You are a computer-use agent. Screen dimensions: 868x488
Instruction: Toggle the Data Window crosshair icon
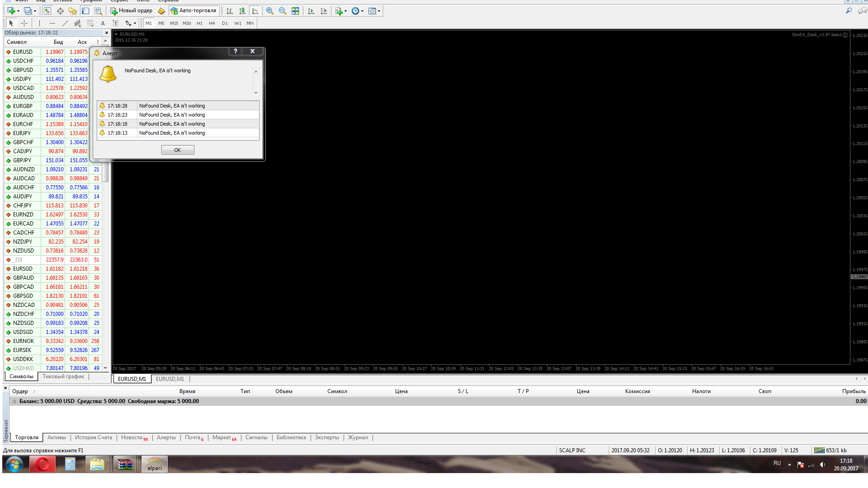(60, 11)
